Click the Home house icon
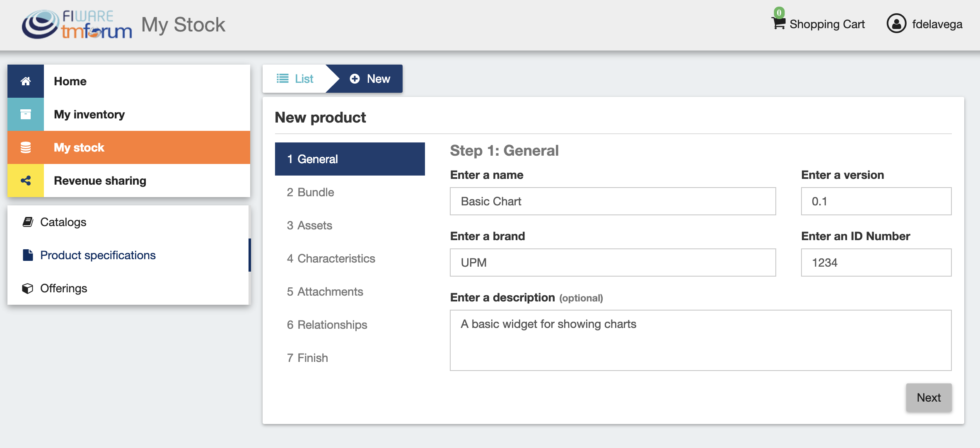 click(26, 81)
